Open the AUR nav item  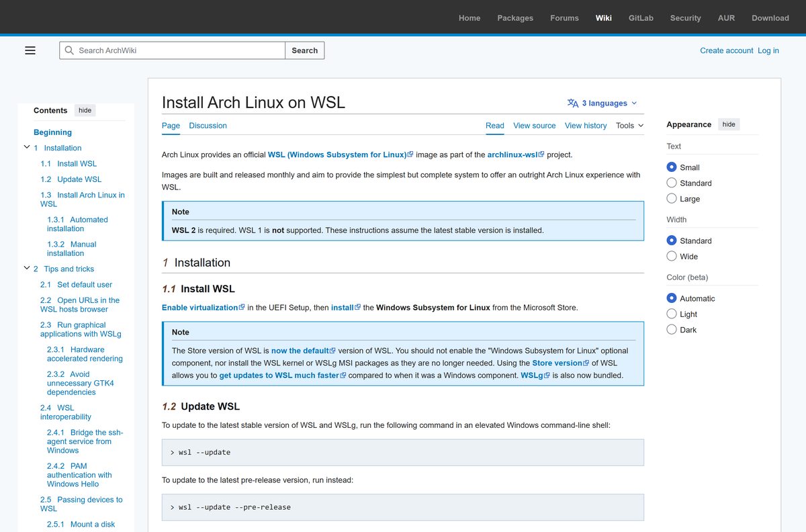point(726,18)
